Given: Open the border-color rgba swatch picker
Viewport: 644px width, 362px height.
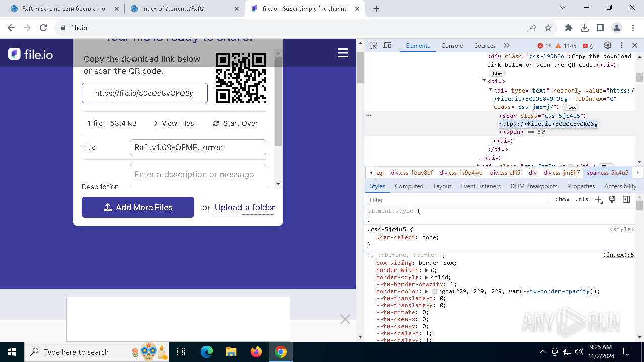Looking at the screenshot, I should [x=434, y=291].
